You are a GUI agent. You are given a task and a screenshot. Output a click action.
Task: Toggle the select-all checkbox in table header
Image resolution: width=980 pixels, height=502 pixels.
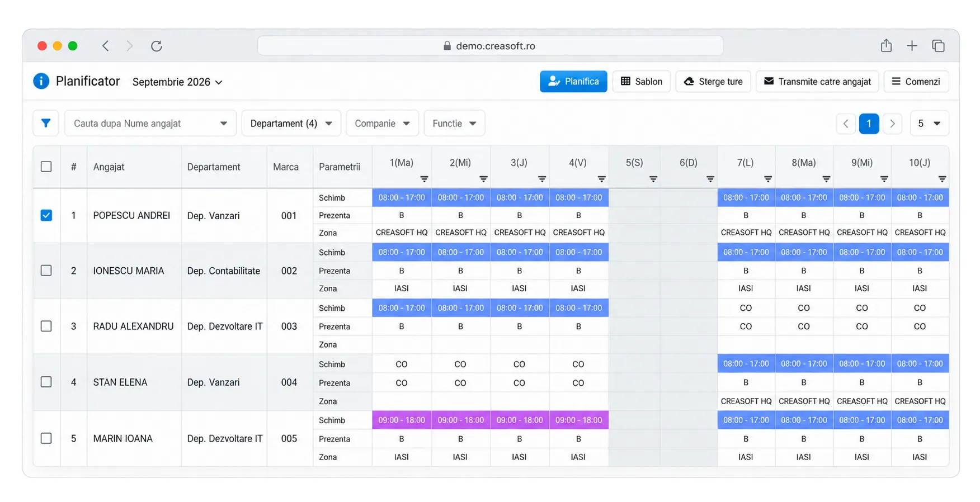pos(46,167)
